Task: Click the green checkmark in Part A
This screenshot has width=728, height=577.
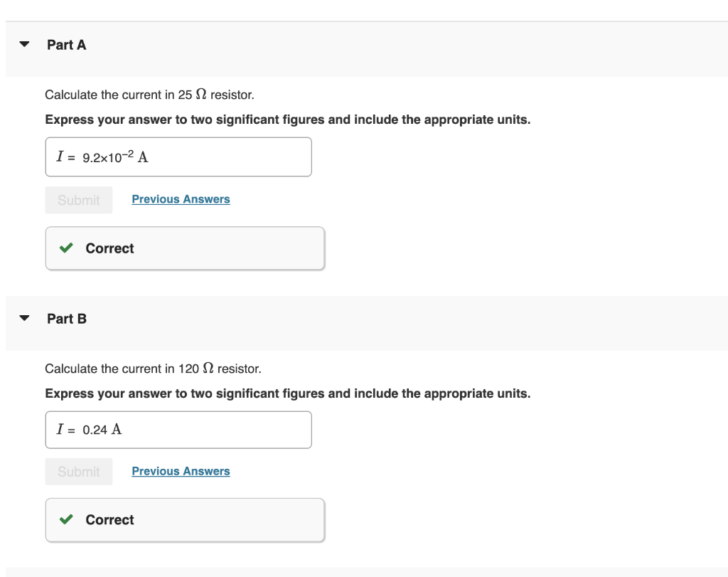Action: 66,248
